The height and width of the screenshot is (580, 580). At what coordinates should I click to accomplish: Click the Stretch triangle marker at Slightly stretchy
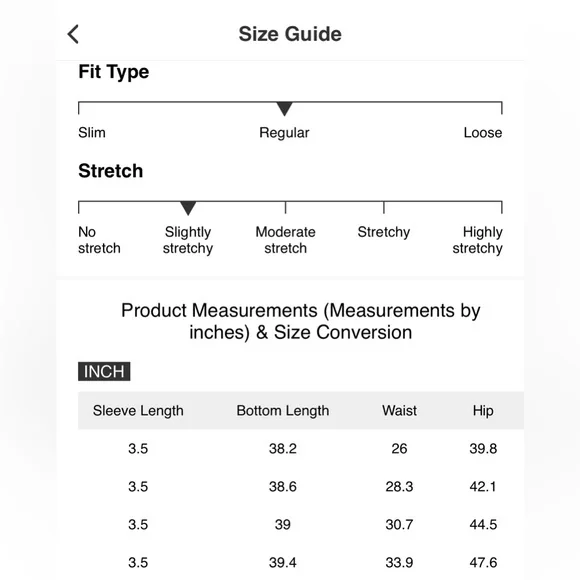[x=188, y=208]
